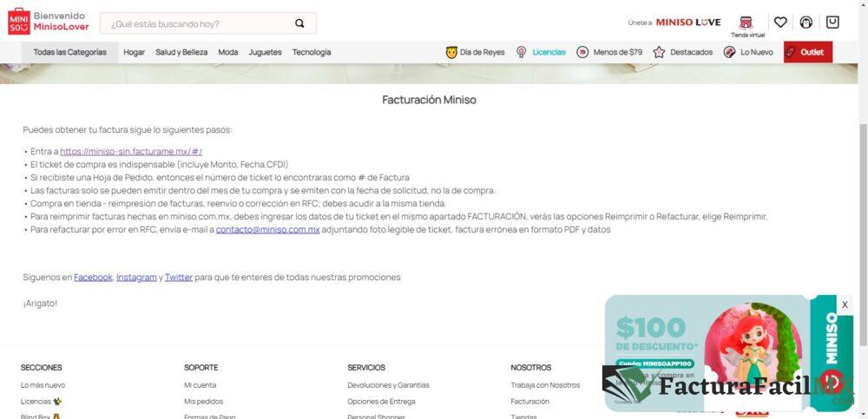Image resolution: width=868 pixels, height=419 pixels.
Task: Click footer link Opciones de Entrega
Action: [381, 402]
